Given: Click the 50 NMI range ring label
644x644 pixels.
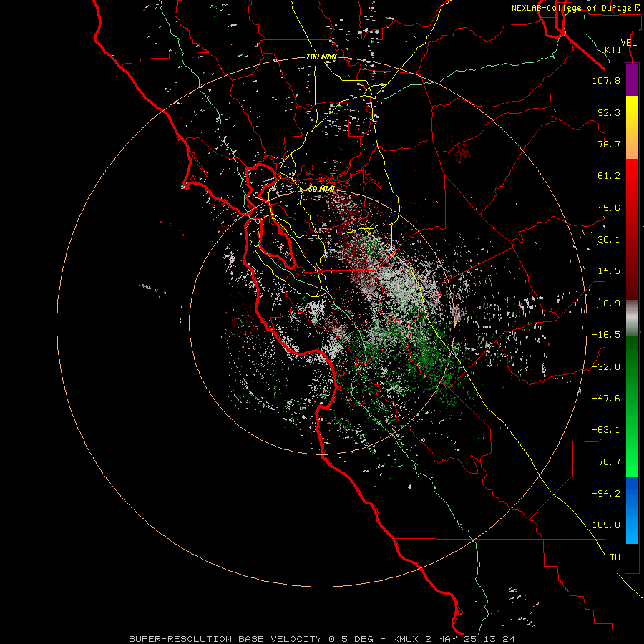Looking at the screenshot, I should coord(321,190).
